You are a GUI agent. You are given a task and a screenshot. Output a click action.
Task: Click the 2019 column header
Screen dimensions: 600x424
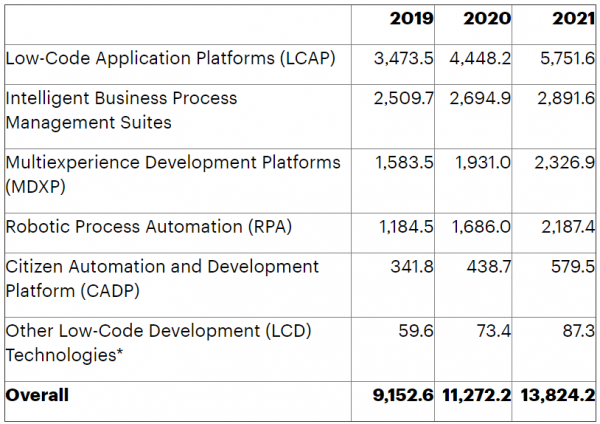412,19
